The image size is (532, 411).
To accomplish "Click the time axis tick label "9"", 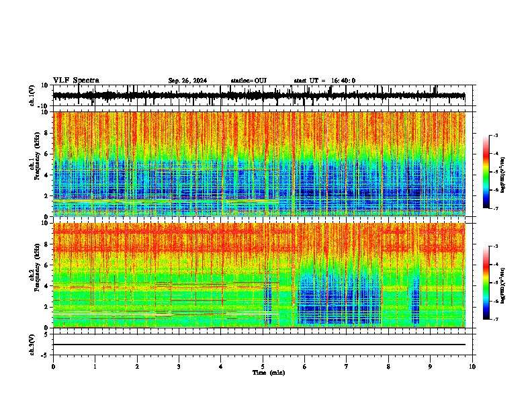I will point(430,367).
